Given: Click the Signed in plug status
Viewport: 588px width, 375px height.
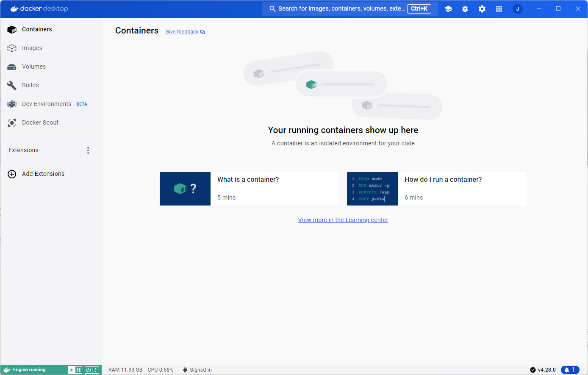Looking at the screenshot, I should 197,370.
